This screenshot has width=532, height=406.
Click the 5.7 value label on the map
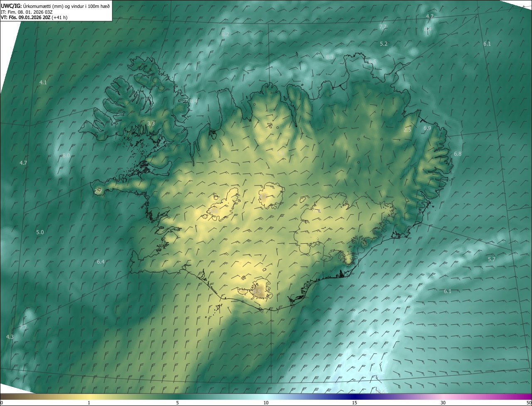click(x=492, y=259)
